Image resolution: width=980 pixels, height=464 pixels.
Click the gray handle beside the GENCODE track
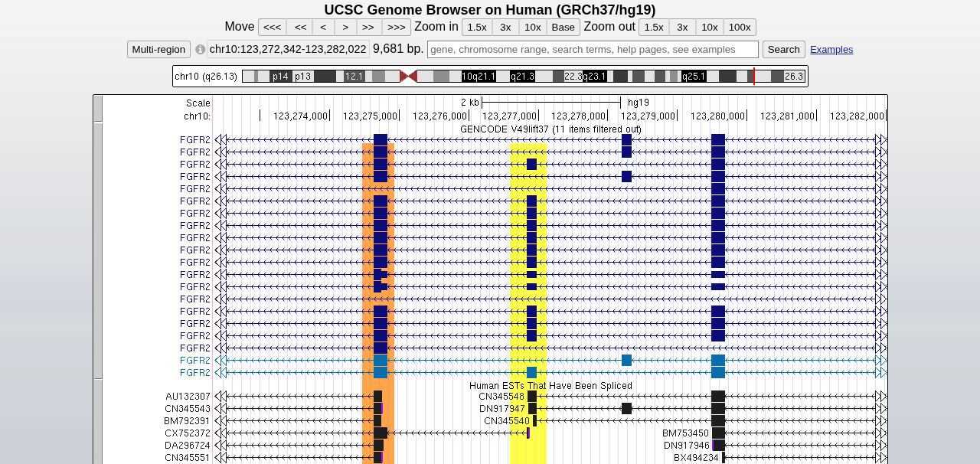click(x=98, y=250)
